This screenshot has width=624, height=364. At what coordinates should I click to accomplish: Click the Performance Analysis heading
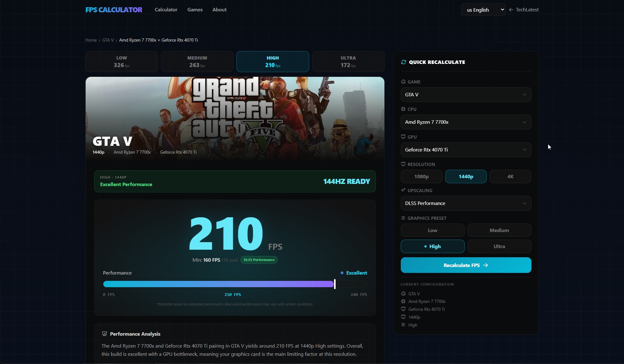click(x=135, y=334)
